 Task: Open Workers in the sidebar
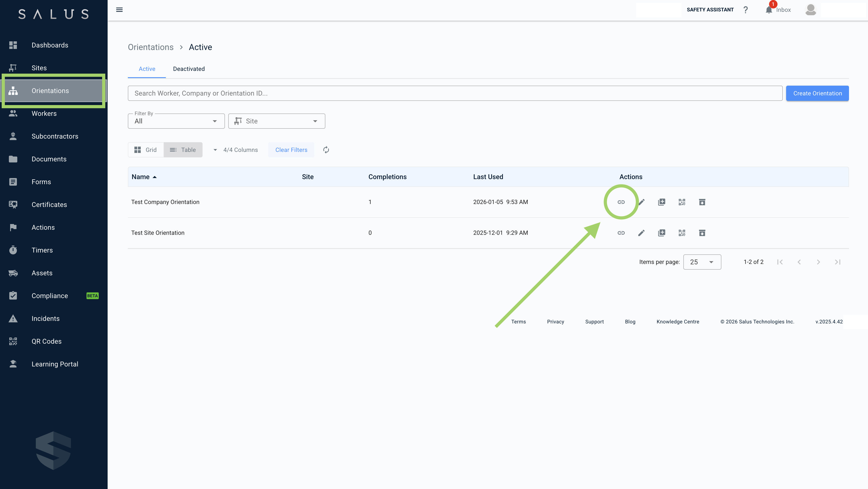(44, 113)
